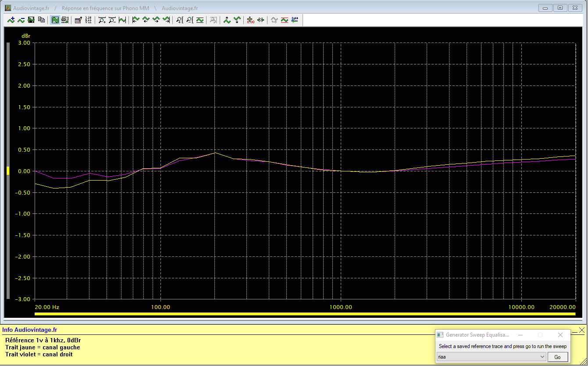Click the text Trait violet = canal droit
Viewport: 588px width, 366px height.
pos(39,354)
